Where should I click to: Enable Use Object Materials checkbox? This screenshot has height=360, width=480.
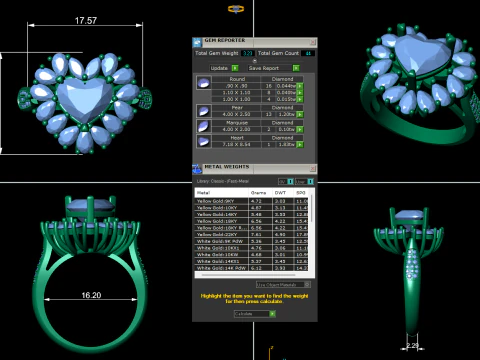[307, 284]
